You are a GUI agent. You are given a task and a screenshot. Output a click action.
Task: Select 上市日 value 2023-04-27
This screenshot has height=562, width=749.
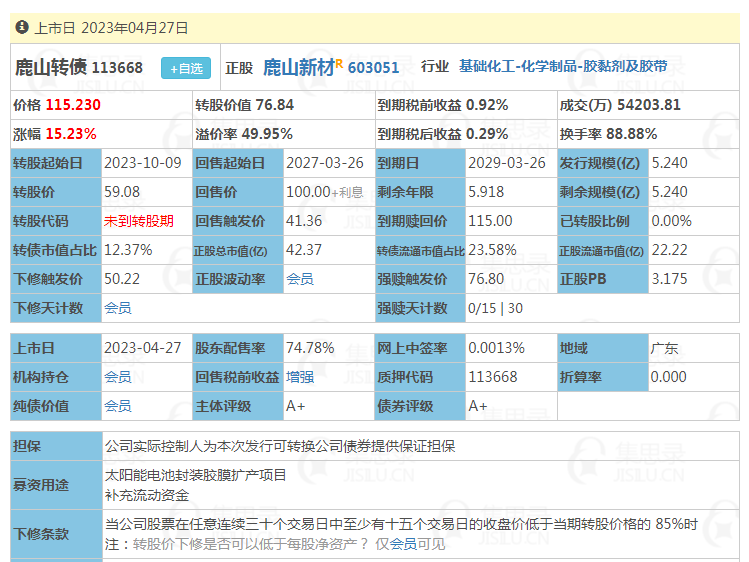point(143,348)
